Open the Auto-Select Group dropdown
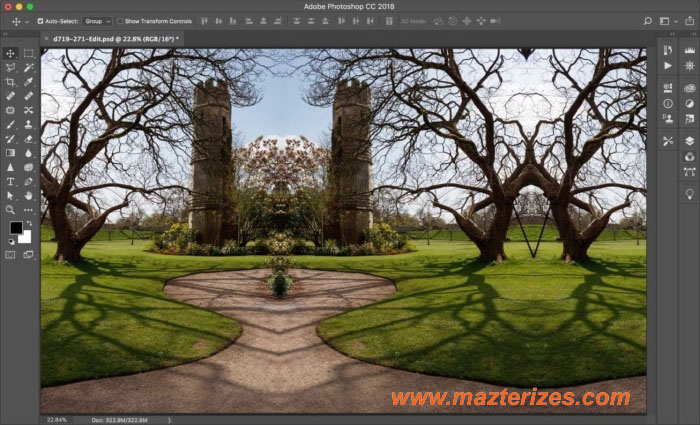This screenshot has height=425, width=700. [x=97, y=21]
